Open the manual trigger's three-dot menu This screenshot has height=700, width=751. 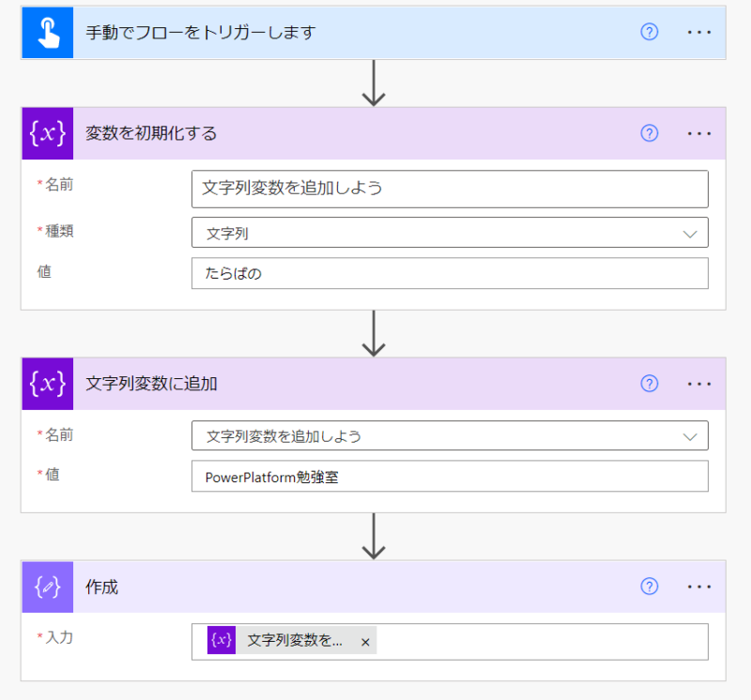point(699,32)
